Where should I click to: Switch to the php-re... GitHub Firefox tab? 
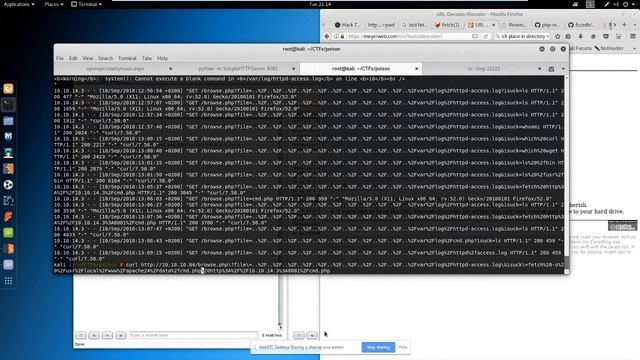click(547, 25)
